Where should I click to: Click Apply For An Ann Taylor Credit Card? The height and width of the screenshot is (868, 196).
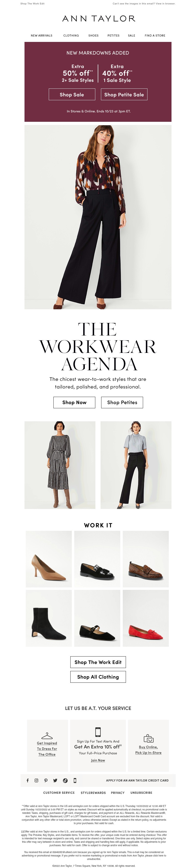tap(137, 780)
